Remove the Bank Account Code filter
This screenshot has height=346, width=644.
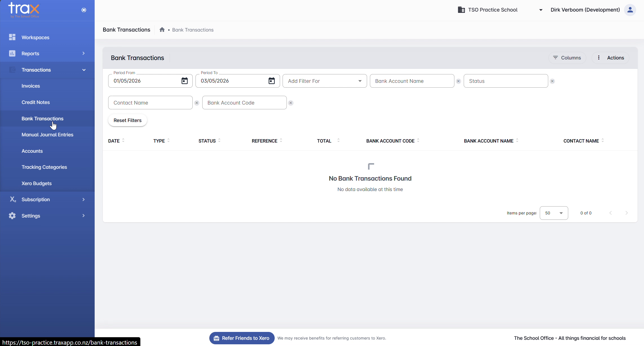(x=291, y=103)
